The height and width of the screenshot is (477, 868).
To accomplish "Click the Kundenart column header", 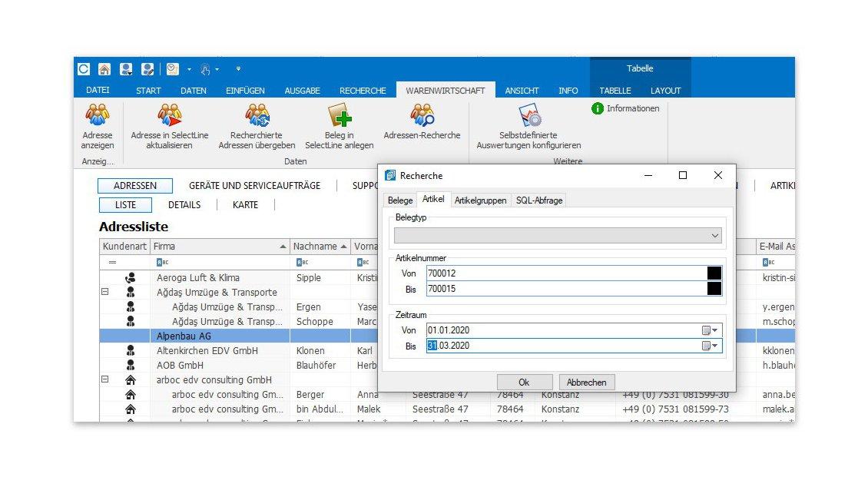I will [x=124, y=247].
